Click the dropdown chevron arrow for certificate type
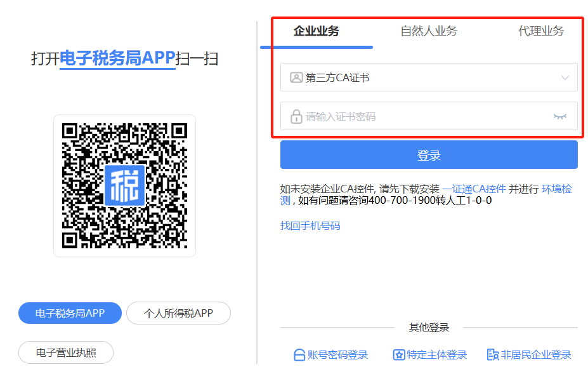Screen dimensions: 588x381 [565, 77]
